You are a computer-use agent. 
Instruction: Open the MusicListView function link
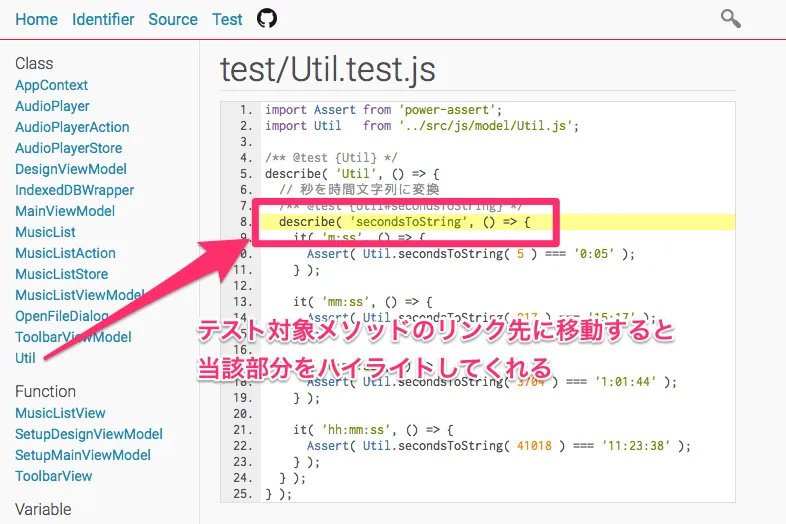60,413
